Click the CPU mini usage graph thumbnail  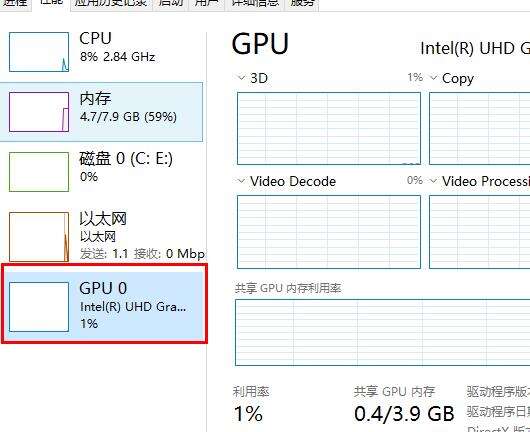pyautogui.click(x=39, y=52)
